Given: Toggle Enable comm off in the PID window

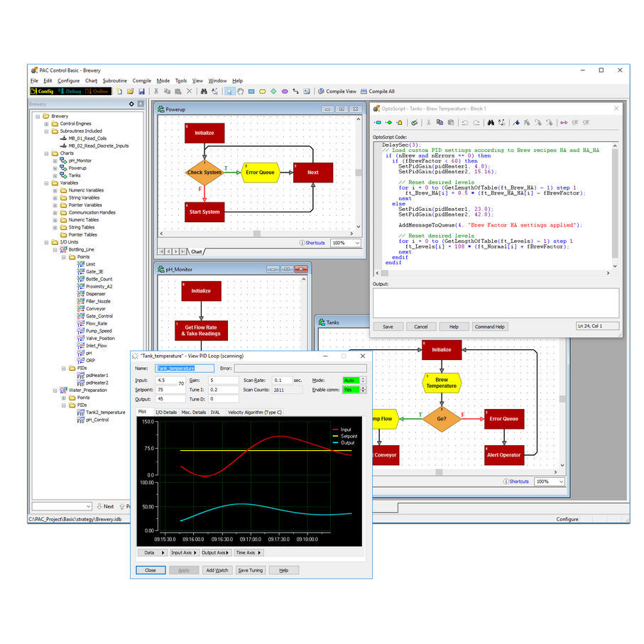Looking at the screenshot, I should click(351, 389).
